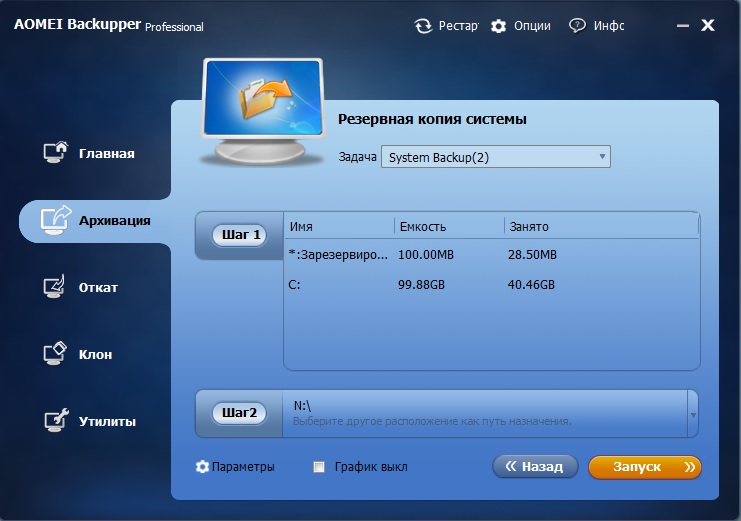Click the Шаг 1 button

pos(241,235)
